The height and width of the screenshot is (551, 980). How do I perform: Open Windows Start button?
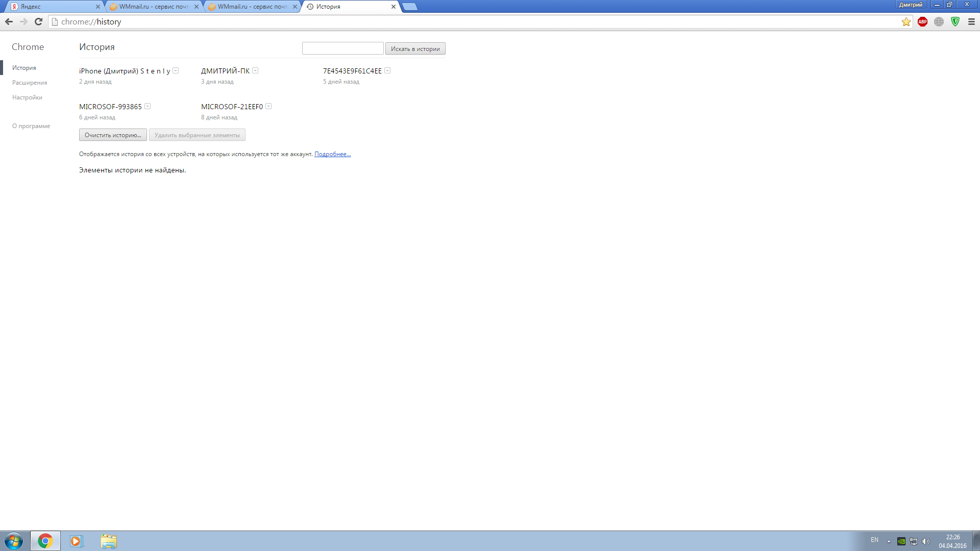click(14, 541)
